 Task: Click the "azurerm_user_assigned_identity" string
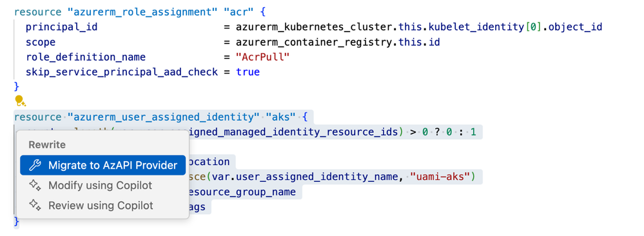pos(163,117)
